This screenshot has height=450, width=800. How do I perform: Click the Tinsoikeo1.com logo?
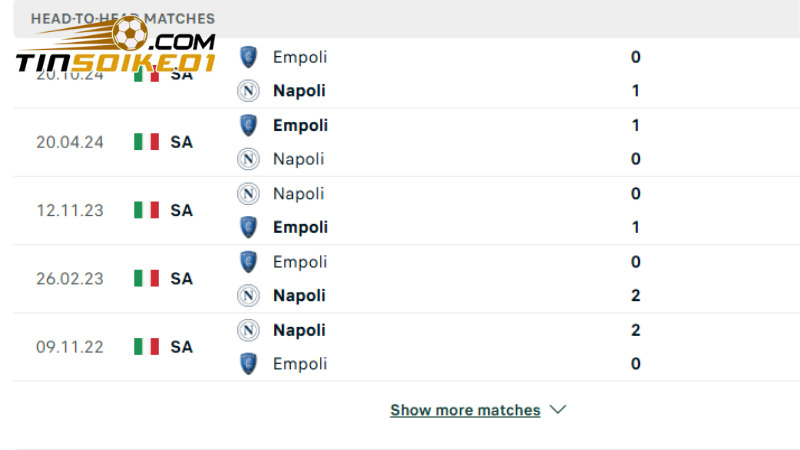click(115, 50)
